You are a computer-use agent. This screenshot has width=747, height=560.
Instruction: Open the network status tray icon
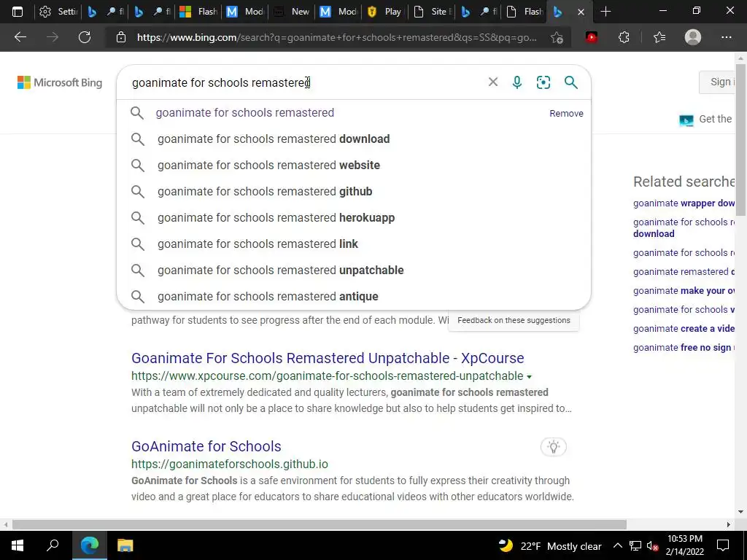[635, 545]
